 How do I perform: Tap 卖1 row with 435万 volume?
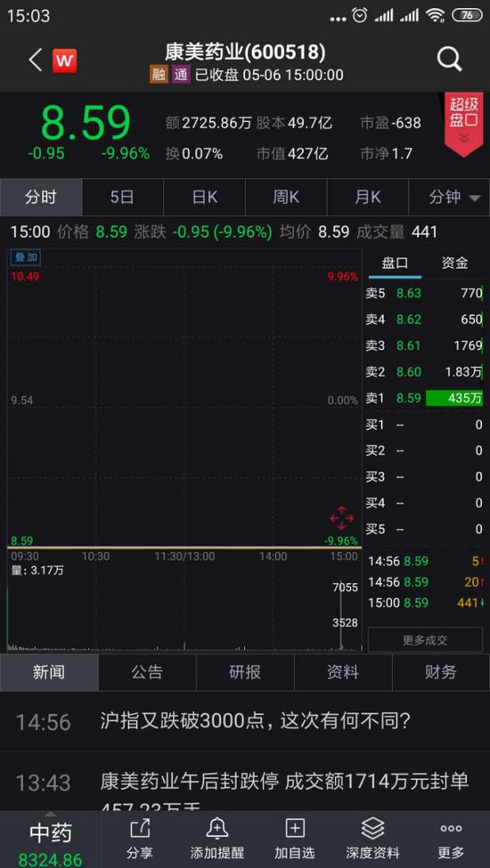pyautogui.click(x=424, y=398)
